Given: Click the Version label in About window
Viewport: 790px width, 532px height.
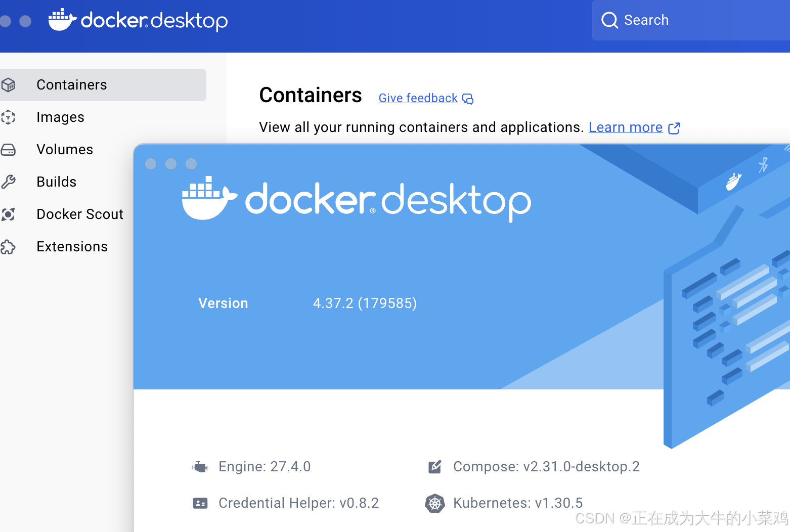Looking at the screenshot, I should pyautogui.click(x=223, y=303).
